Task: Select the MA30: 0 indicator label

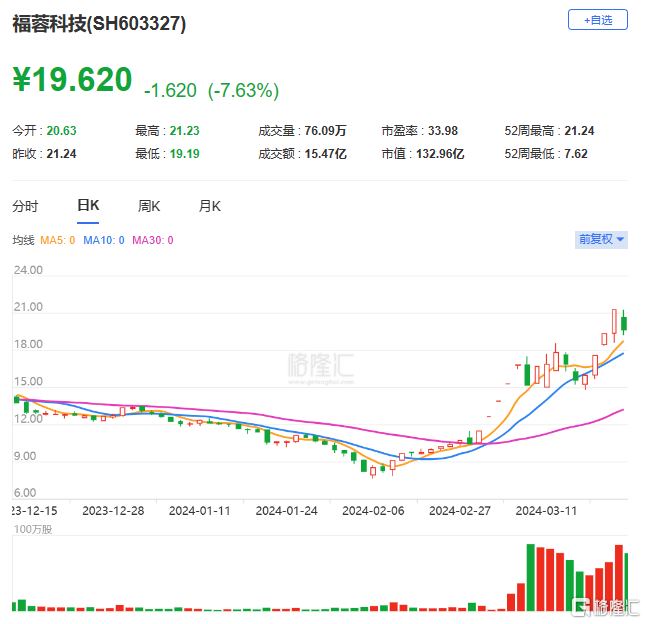Action: click(153, 240)
